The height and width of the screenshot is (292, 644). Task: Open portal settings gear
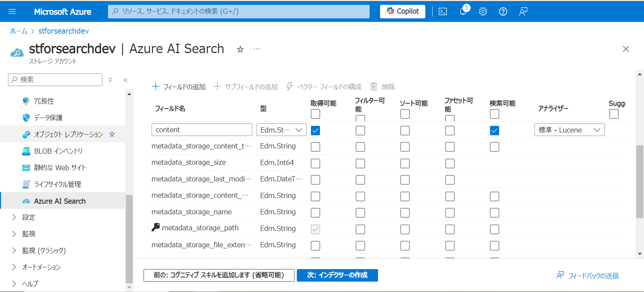[x=483, y=12]
